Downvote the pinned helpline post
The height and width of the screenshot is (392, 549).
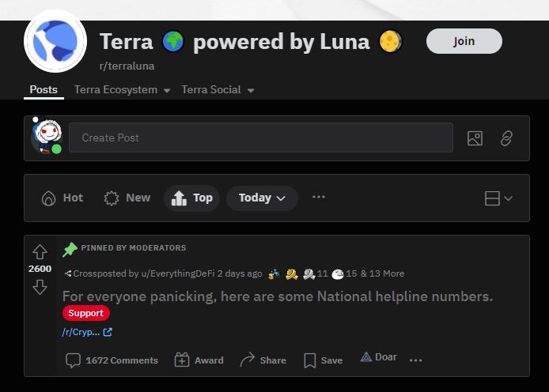pos(40,287)
